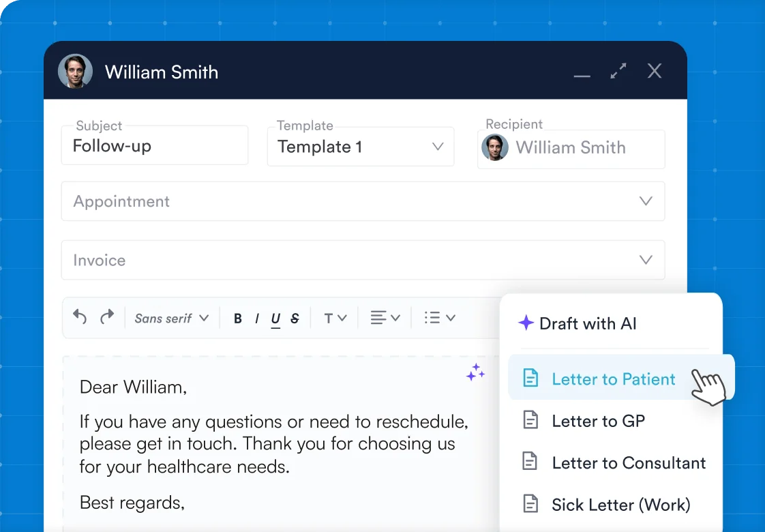This screenshot has height=532, width=765.
Task: Toggle italic formatting
Action: point(256,319)
